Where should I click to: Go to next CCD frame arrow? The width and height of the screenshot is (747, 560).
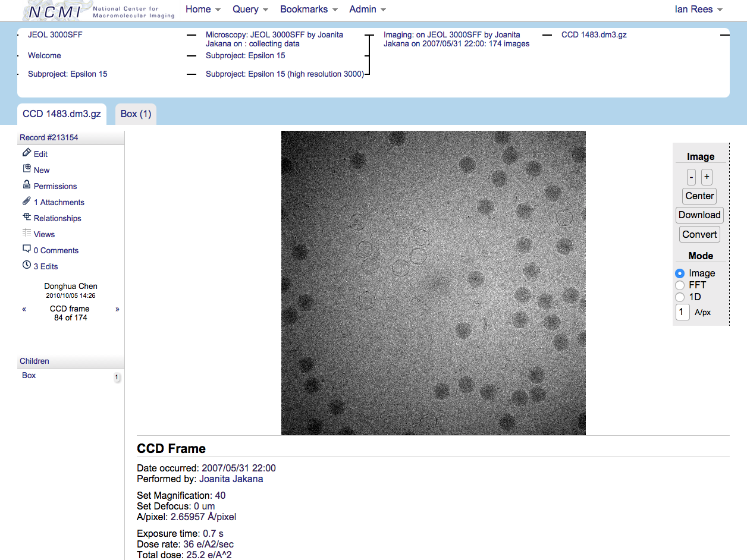(117, 309)
